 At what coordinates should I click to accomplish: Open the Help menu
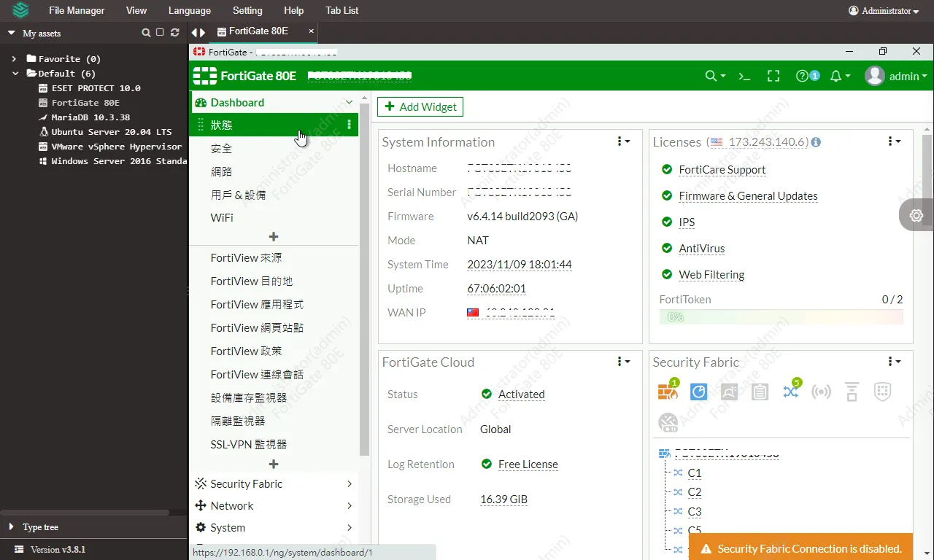293,10
